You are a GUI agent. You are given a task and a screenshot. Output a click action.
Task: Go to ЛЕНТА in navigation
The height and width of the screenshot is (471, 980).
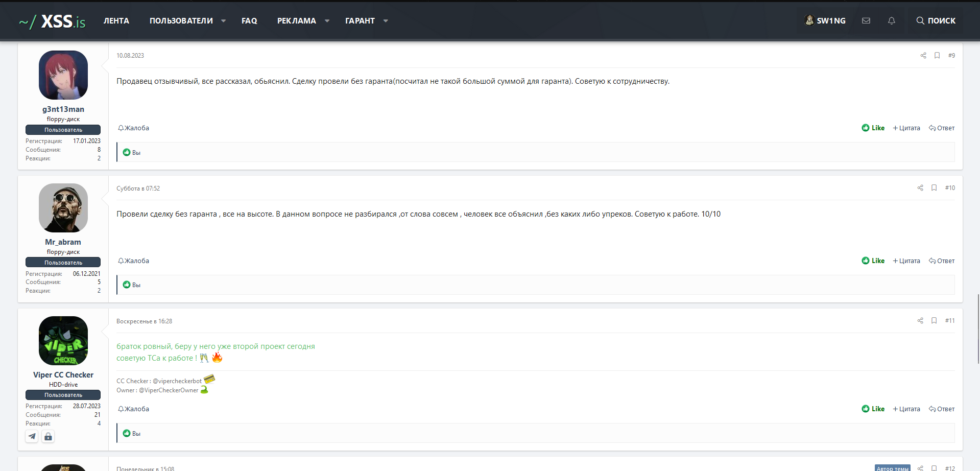coord(116,21)
